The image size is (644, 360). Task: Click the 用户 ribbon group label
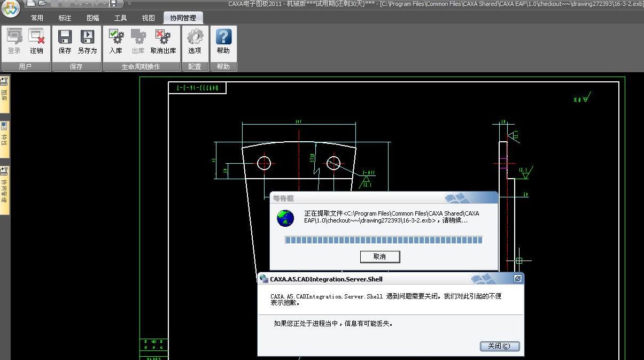coord(25,67)
